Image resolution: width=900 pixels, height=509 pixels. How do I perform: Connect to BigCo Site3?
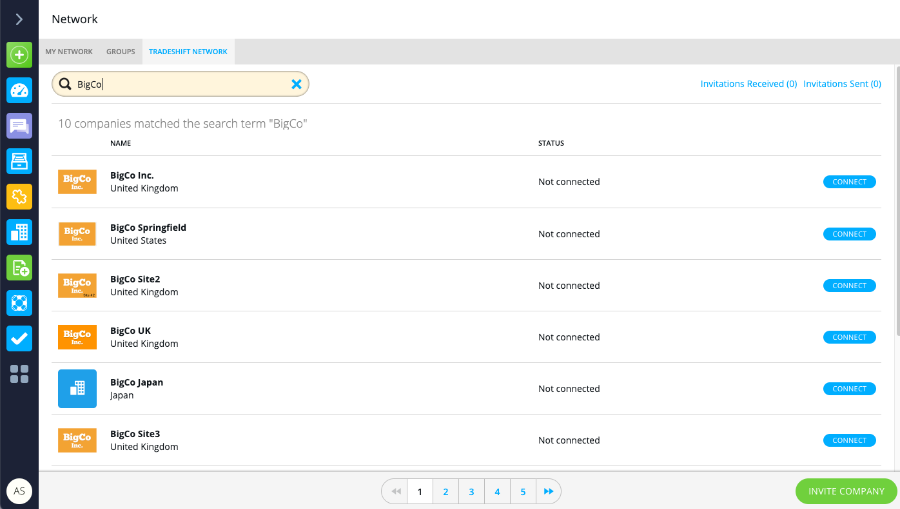click(x=849, y=441)
